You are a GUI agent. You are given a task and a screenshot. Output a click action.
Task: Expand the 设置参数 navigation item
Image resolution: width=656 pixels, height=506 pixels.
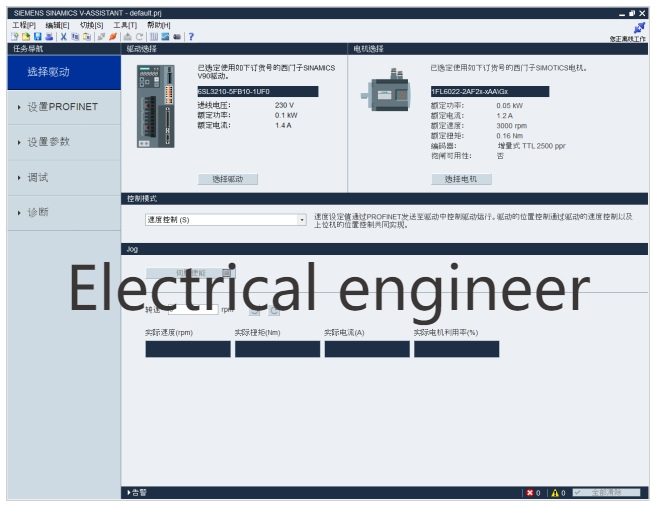(x=64, y=142)
